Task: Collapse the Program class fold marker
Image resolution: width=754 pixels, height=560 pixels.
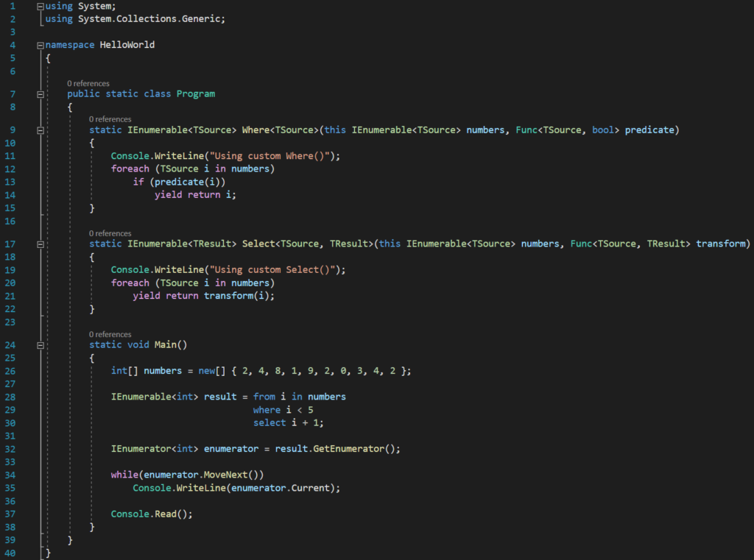Action: 40,94
